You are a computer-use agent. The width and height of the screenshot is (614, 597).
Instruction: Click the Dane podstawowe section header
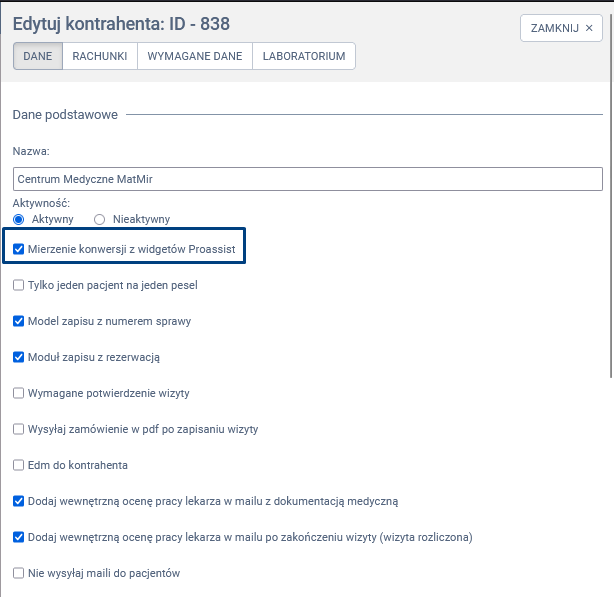coord(65,115)
